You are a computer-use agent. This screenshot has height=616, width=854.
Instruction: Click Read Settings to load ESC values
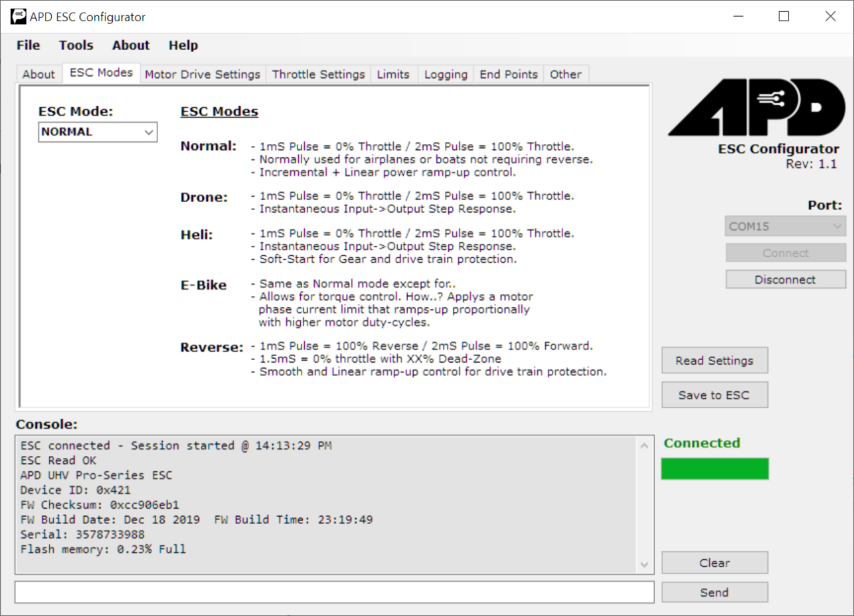click(714, 359)
